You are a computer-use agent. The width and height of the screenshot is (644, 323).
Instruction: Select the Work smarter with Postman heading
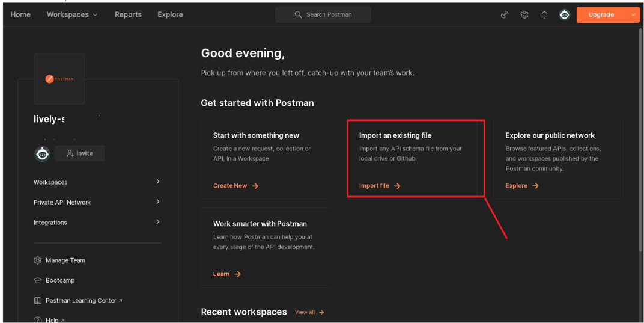(x=260, y=224)
